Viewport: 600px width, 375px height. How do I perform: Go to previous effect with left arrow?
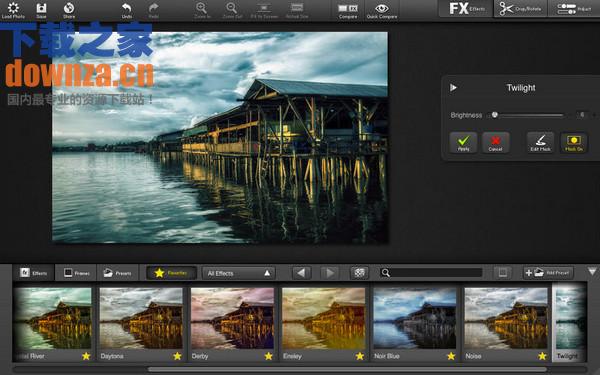301,273
